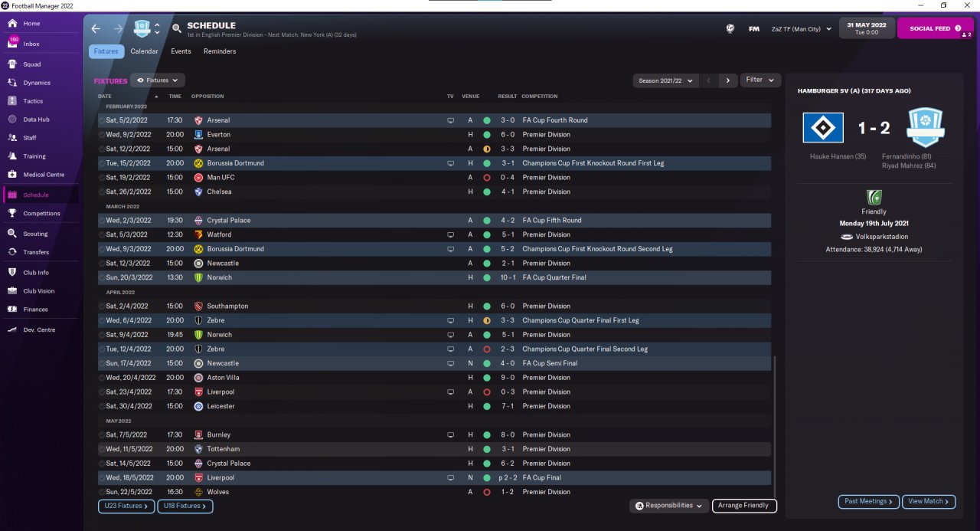The width and height of the screenshot is (980, 531).
Task: Open the Scouting magnifier icon
Action: coord(12,234)
